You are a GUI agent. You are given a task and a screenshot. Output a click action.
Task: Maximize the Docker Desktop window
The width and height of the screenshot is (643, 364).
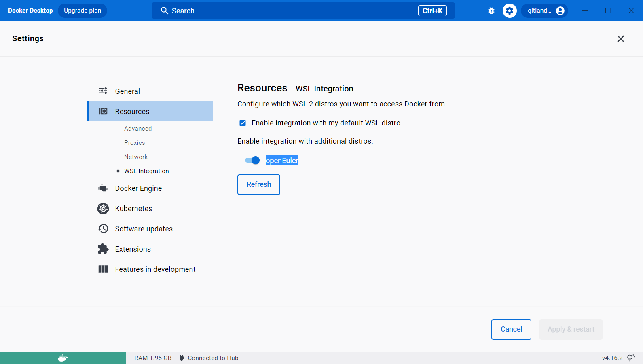(608, 11)
